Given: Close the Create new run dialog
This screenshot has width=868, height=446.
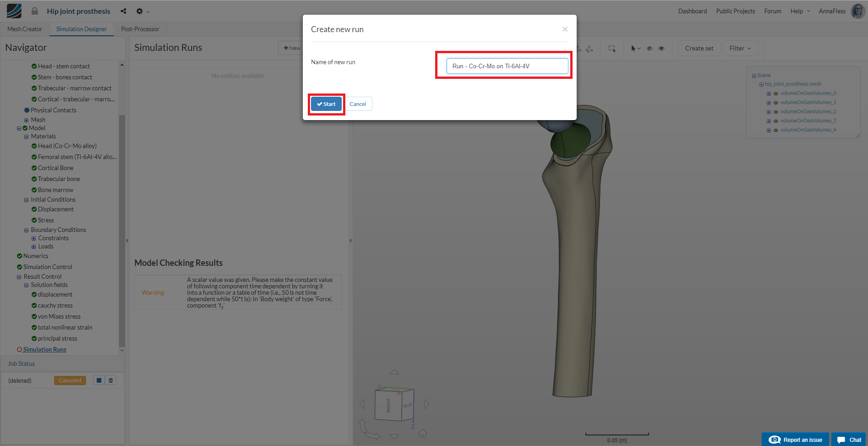Looking at the screenshot, I should [565, 29].
